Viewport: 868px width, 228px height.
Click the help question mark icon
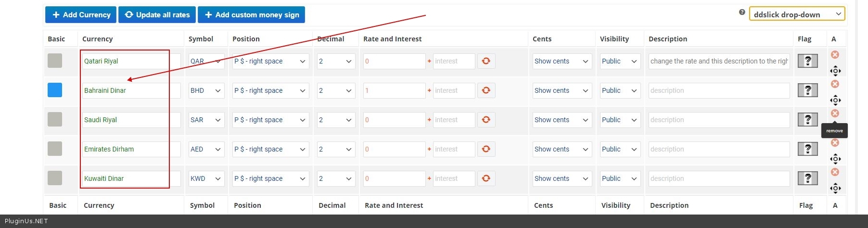tap(742, 13)
